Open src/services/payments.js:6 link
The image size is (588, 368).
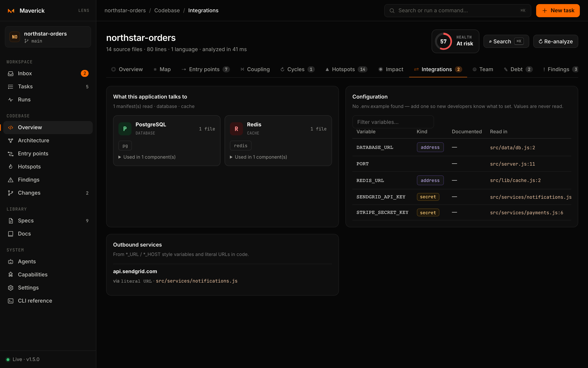[527, 212]
